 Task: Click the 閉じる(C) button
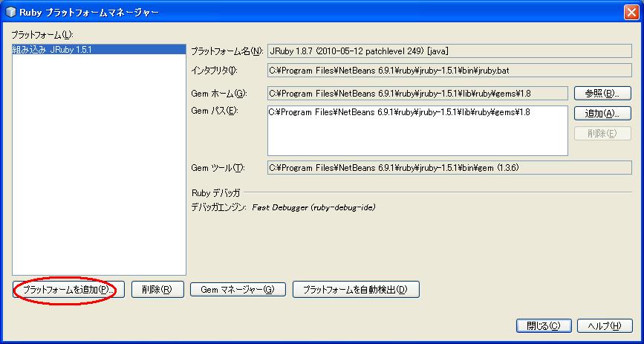tap(544, 326)
